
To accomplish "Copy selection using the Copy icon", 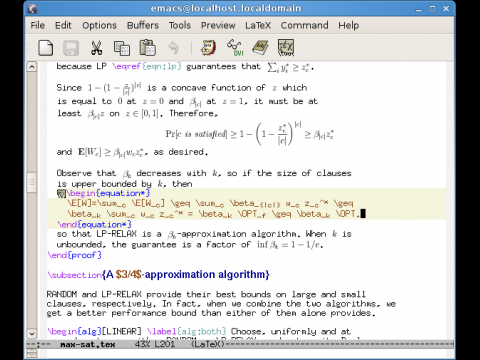I will [122, 48].
